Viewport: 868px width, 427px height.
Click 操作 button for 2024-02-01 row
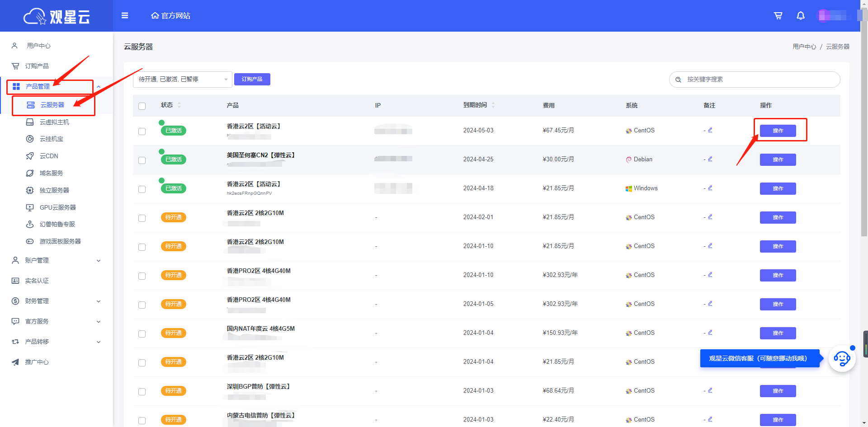click(778, 217)
